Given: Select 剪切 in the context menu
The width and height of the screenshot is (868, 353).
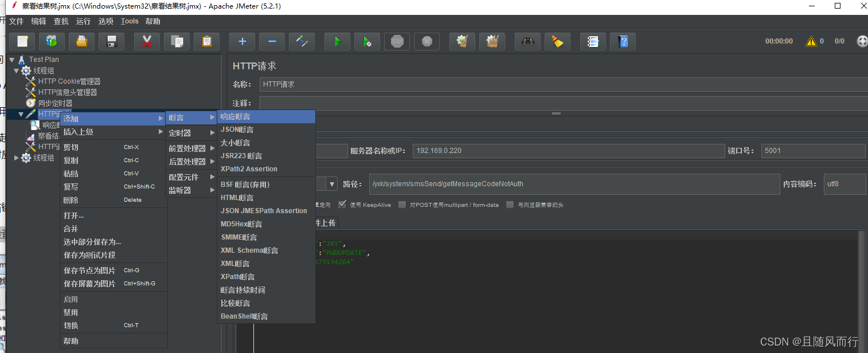Looking at the screenshot, I should [x=114, y=147].
